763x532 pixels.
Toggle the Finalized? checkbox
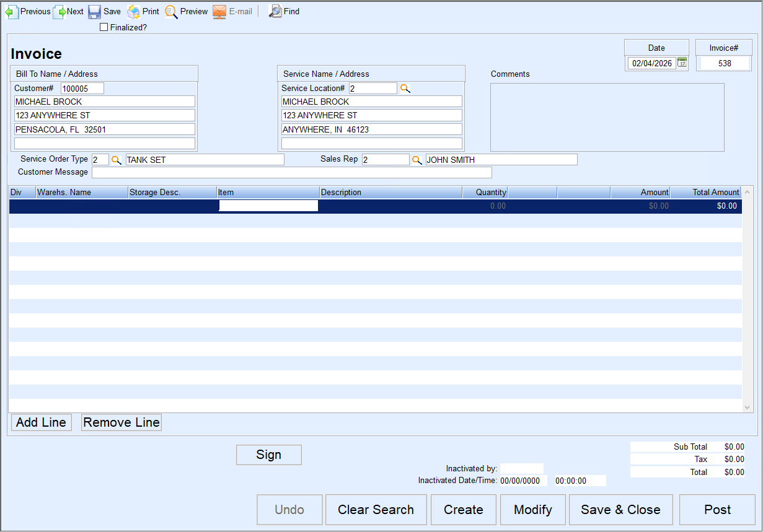point(104,27)
